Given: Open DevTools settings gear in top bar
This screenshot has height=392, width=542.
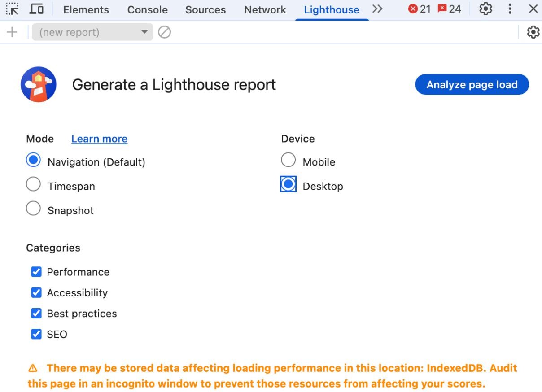Looking at the screenshot, I should pyautogui.click(x=486, y=9).
